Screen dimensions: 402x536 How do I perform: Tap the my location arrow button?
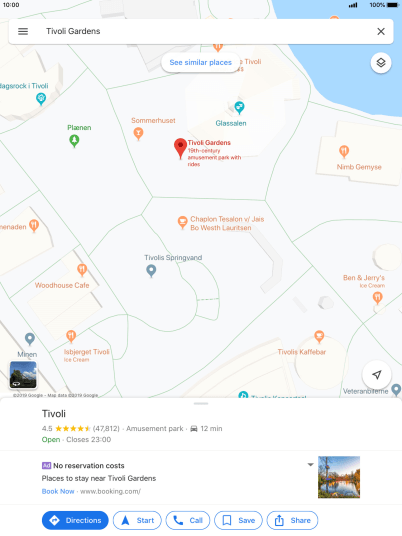click(x=376, y=375)
